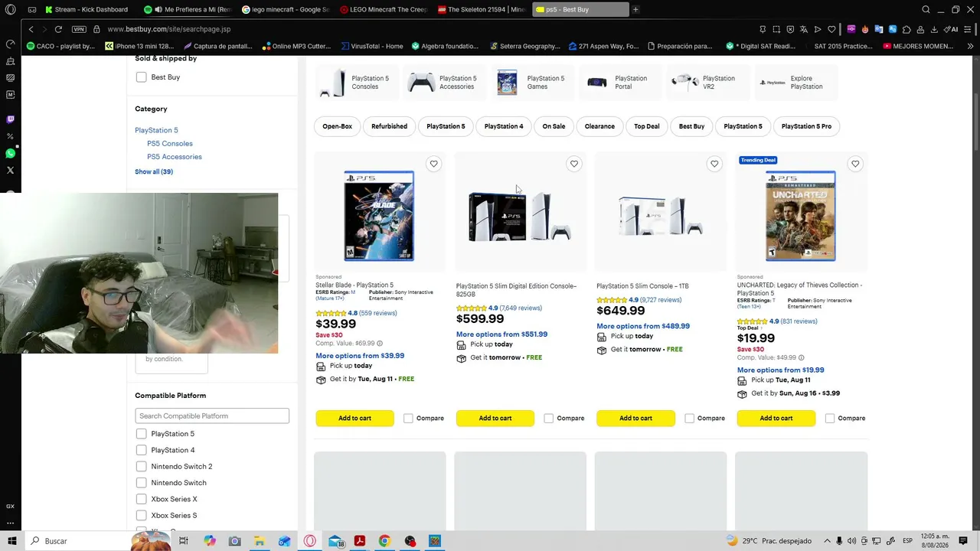Open Twitch in the Opera sidebar
This screenshot has height=551, width=980.
[10, 119]
